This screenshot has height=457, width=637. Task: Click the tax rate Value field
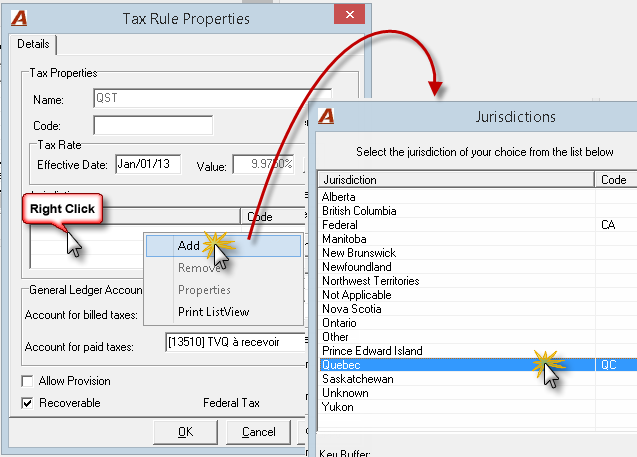[263, 164]
